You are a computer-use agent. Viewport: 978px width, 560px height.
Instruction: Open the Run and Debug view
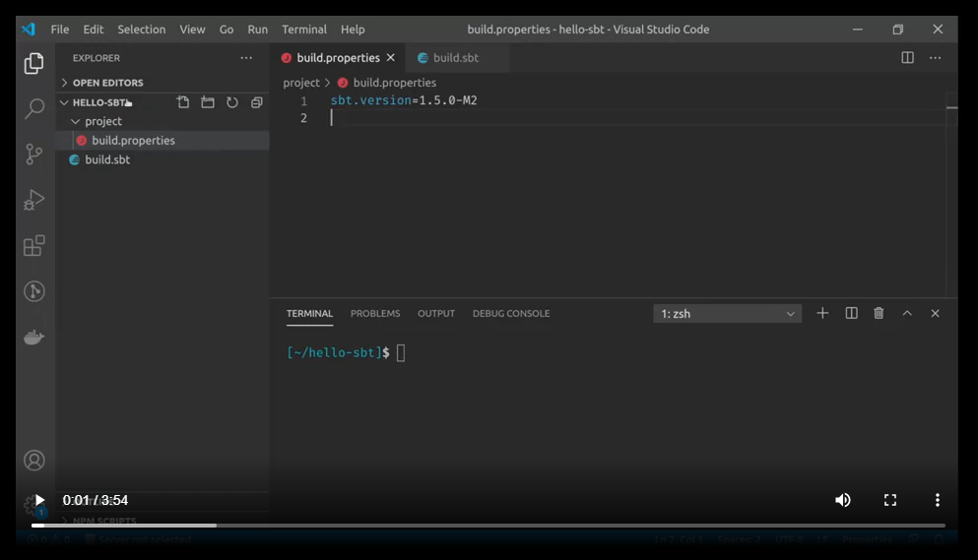[34, 200]
